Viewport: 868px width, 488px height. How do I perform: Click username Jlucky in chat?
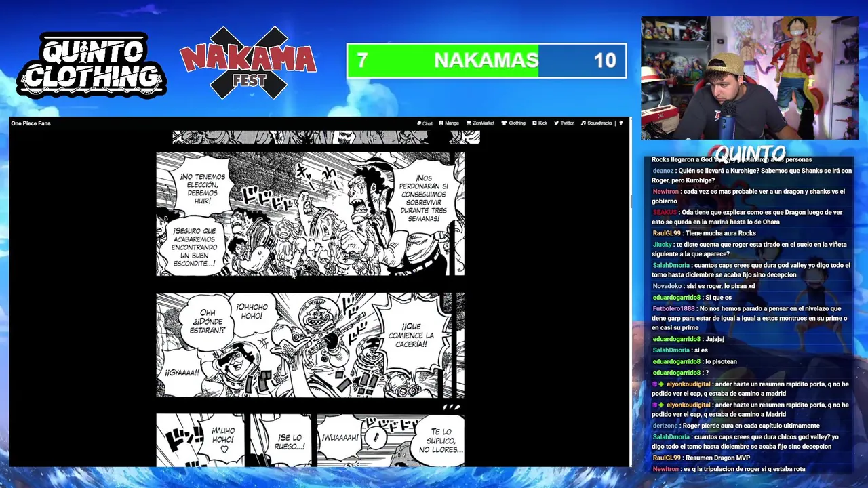point(662,245)
